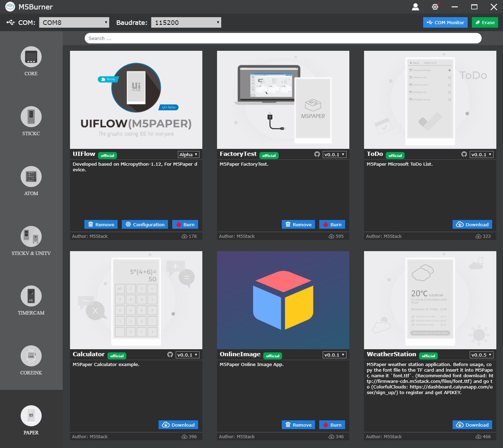The image size is (503, 448).
Task: Download the Calculator firmware
Action: coord(178,425)
